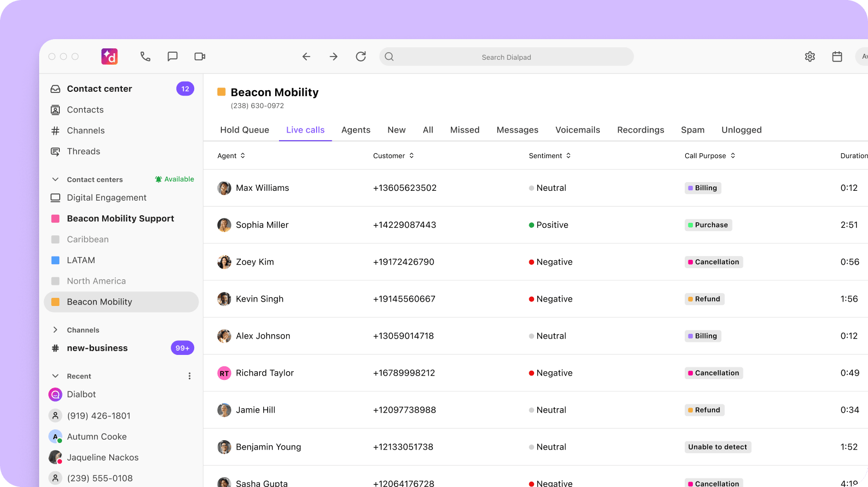The height and width of the screenshot is (487, 868).
Task: Sort table by Agent column
Action: click(232, 155)
